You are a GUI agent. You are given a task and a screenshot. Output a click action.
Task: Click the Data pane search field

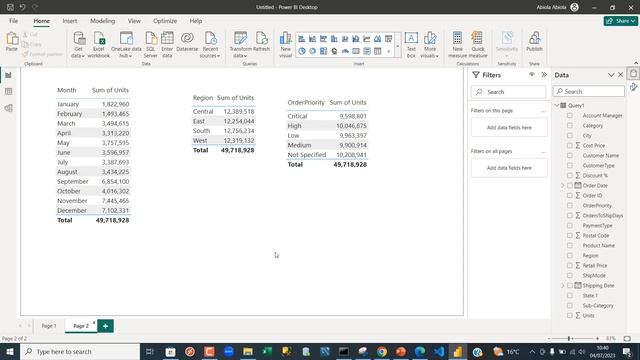click(589, 91)
